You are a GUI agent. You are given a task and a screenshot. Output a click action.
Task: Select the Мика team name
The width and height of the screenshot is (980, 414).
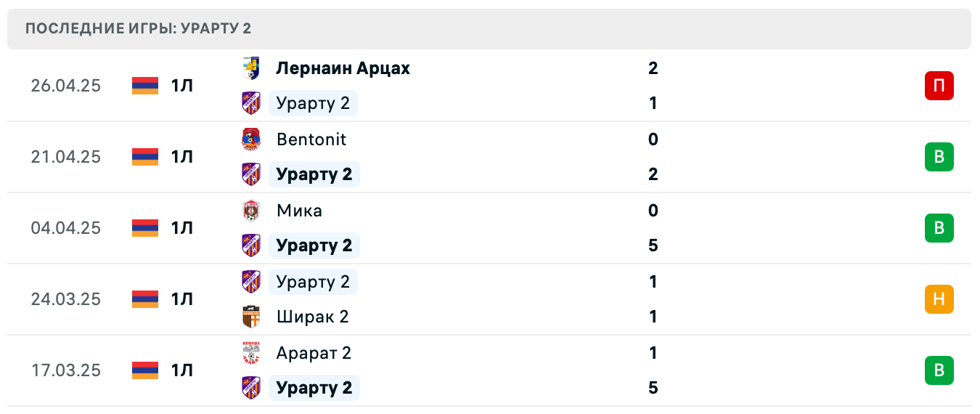click(299, 211)
